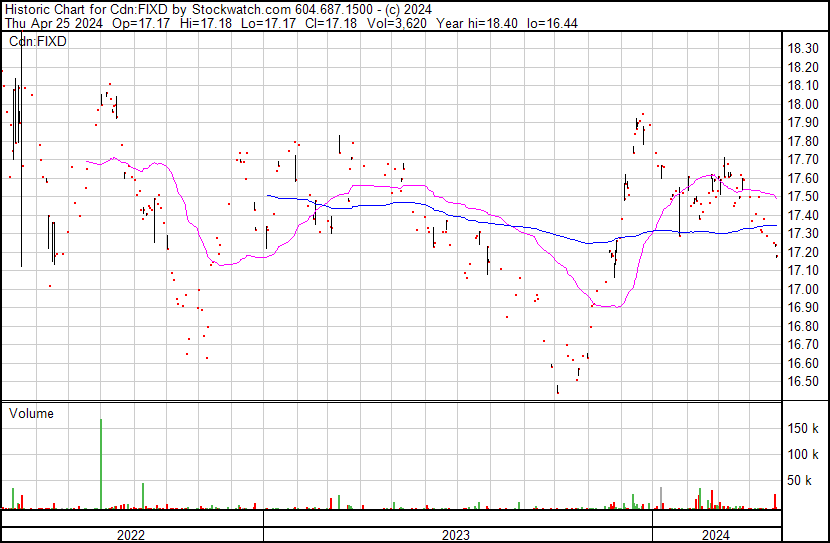The image size is (830, 543).
Task: Click the '50 k' volume axis label
Action: 799,480
